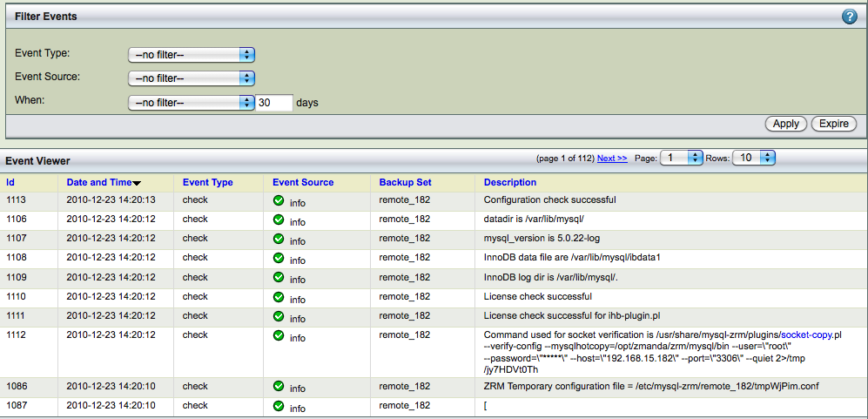Select event Id 1110 cell
868x419 pixels.
pos(16,296)
